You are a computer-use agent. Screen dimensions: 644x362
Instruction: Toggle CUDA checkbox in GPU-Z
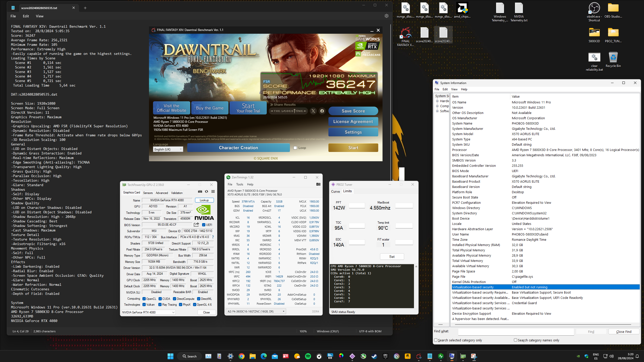pyautogui.click(x=160, y=299)
